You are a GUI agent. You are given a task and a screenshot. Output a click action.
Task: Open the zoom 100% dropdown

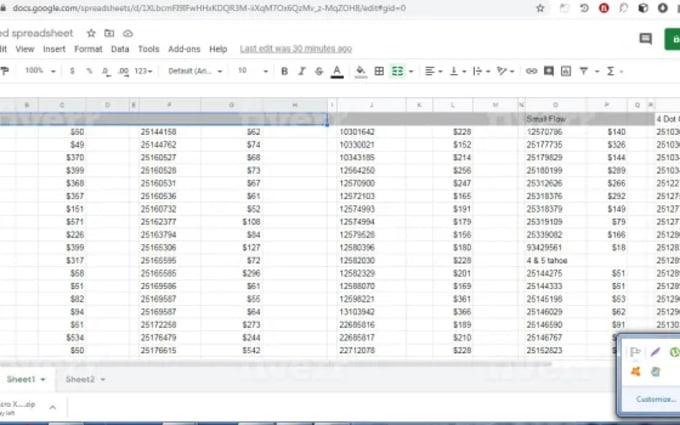click(40, 71)
